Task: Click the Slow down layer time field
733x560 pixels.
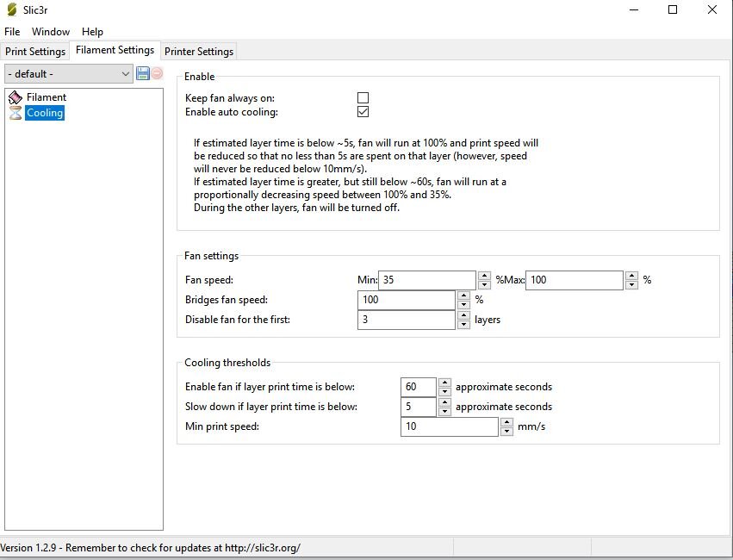Action: (419, 407)
